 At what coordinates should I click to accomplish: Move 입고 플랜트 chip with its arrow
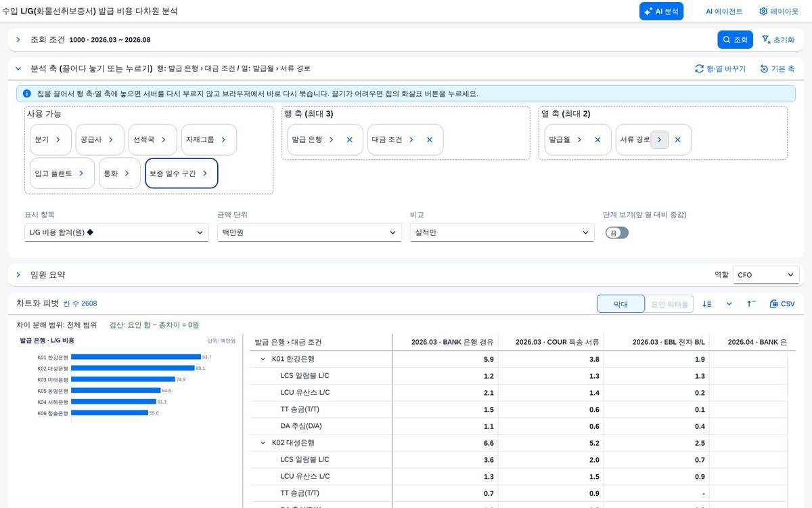coord(81,173)
